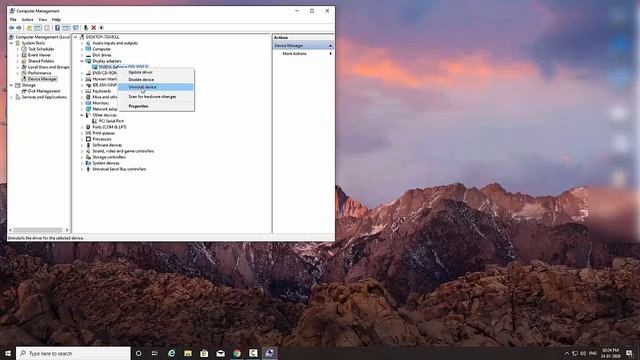Select Event Viewer in the left tree

tap(39, 55)
